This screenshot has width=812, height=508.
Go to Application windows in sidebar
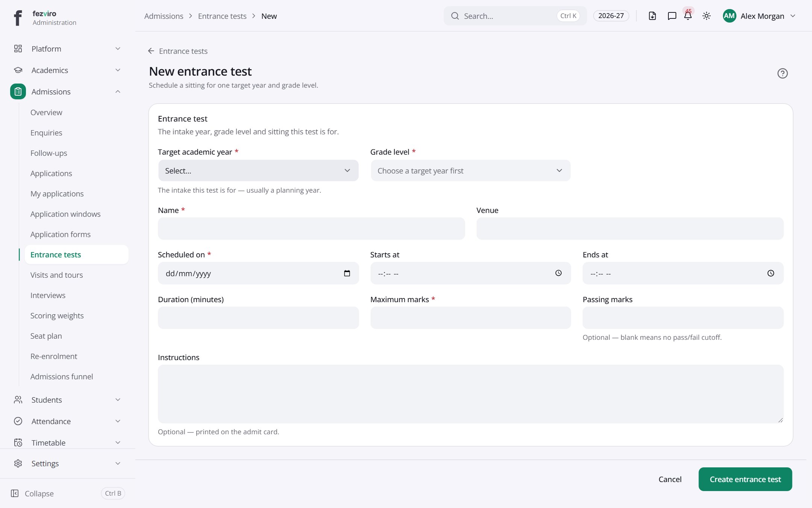65,214
